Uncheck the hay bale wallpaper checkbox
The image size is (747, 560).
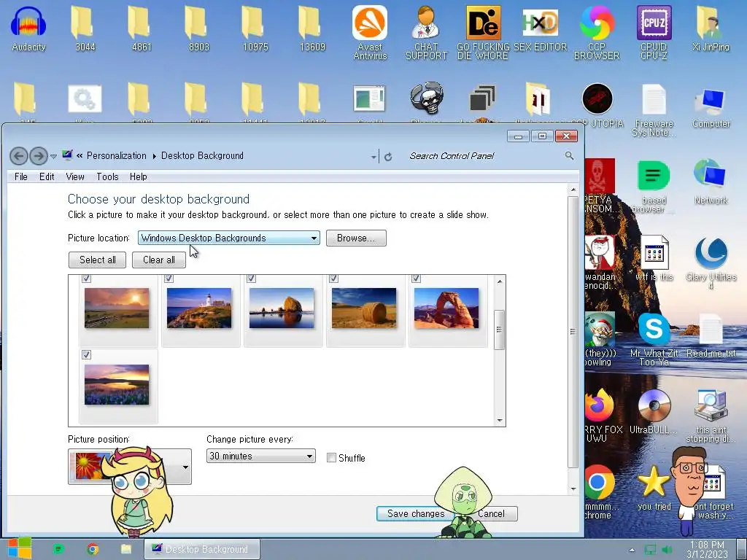pos(333,278)
